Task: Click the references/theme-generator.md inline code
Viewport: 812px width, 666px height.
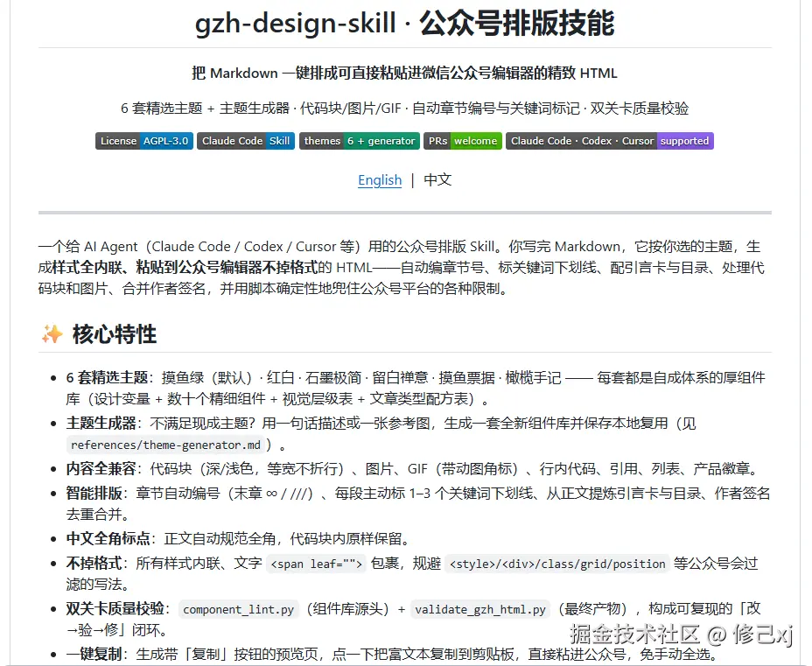Action: pos(165,445)
